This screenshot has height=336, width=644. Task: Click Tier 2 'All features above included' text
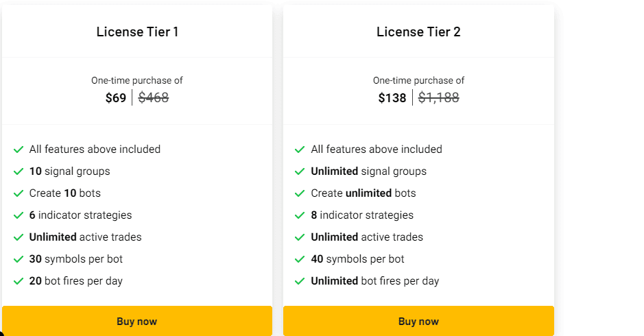(377, 149)
